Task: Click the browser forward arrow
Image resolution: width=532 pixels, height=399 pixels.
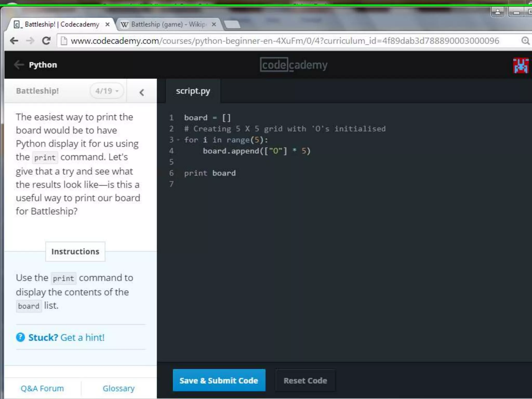Action: (x=30, y=41)
